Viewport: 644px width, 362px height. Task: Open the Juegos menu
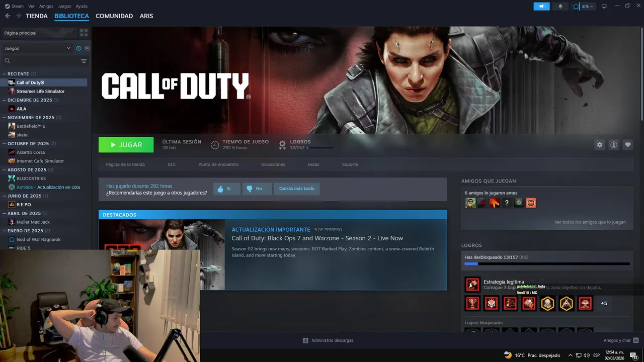coord(64,6)
